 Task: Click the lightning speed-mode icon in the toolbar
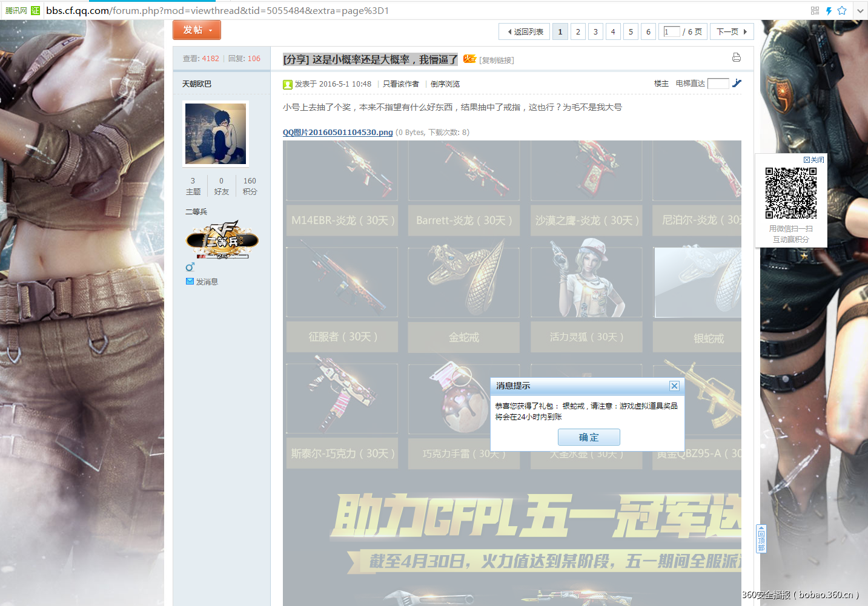coord(828,10)
